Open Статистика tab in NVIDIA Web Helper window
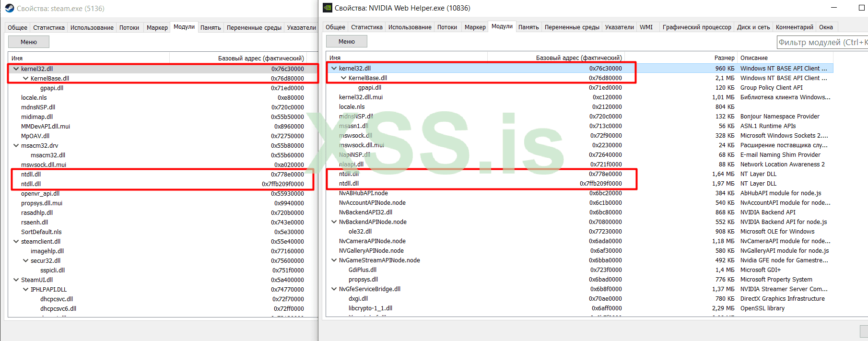 (x=366, y=27)
